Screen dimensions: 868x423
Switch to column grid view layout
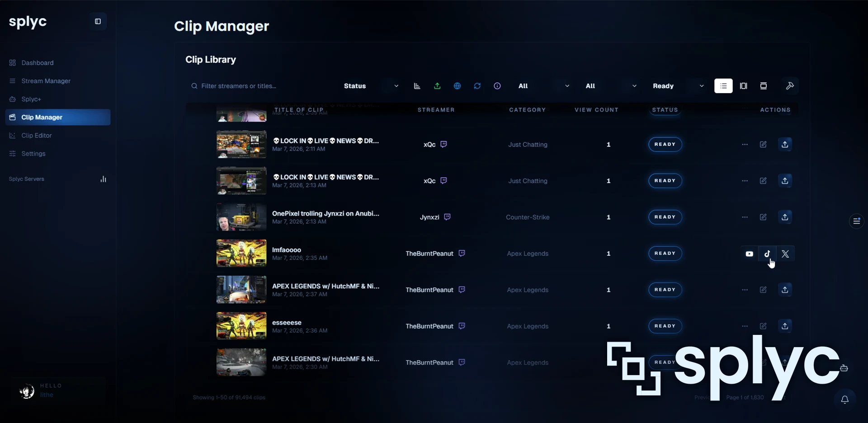click(743, 86)
